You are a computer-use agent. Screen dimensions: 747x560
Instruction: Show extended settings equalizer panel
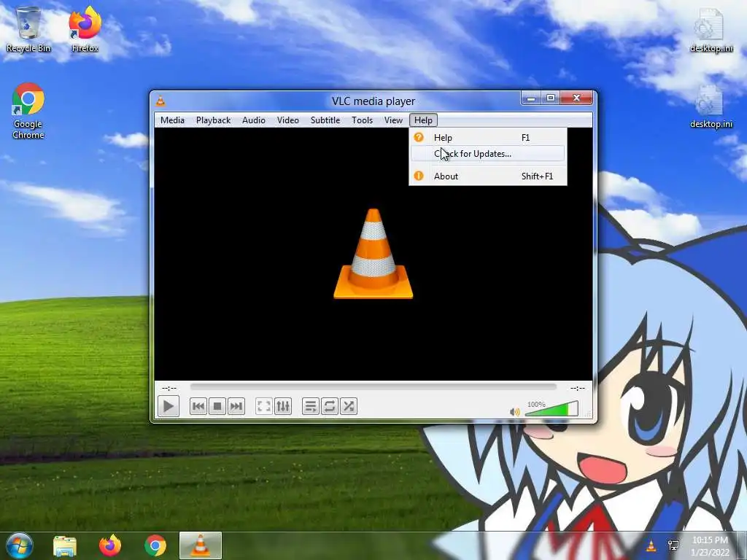point(282,406)
